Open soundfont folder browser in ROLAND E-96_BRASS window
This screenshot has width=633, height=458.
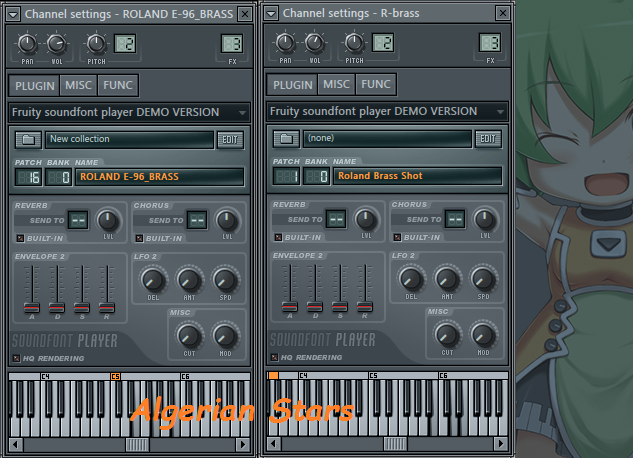(28, 140)
